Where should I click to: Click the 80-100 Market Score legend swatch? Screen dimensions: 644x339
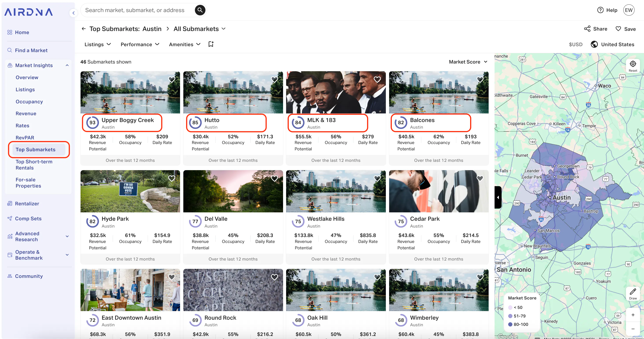pos(510,324)
